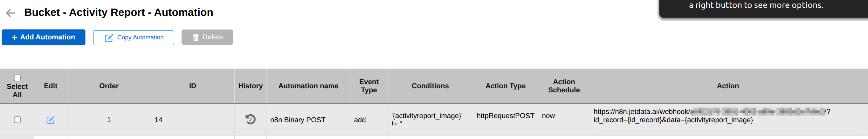Click the Add Automation button
The width and height of the screenshot is (868, 139).
(44, 37)
